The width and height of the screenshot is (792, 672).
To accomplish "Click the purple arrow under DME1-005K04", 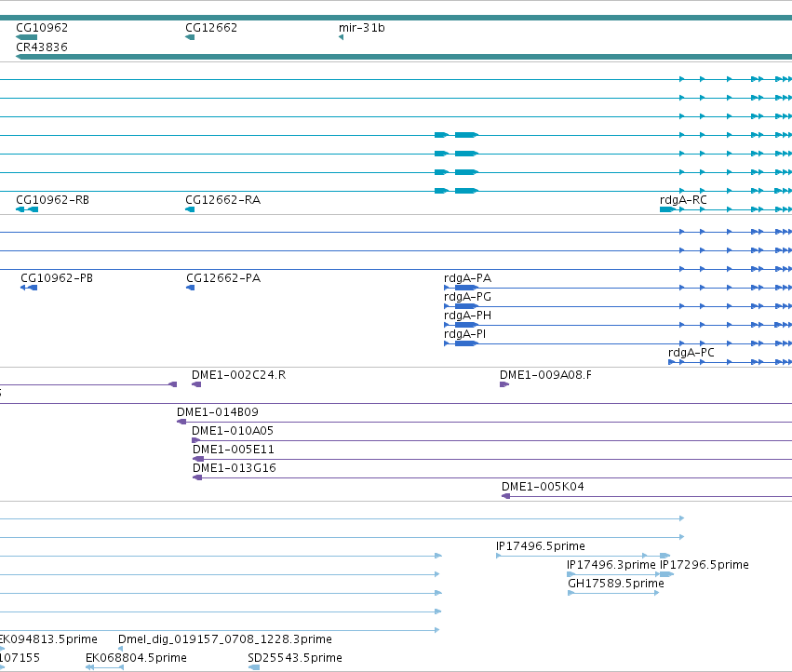I will (505, 496).
